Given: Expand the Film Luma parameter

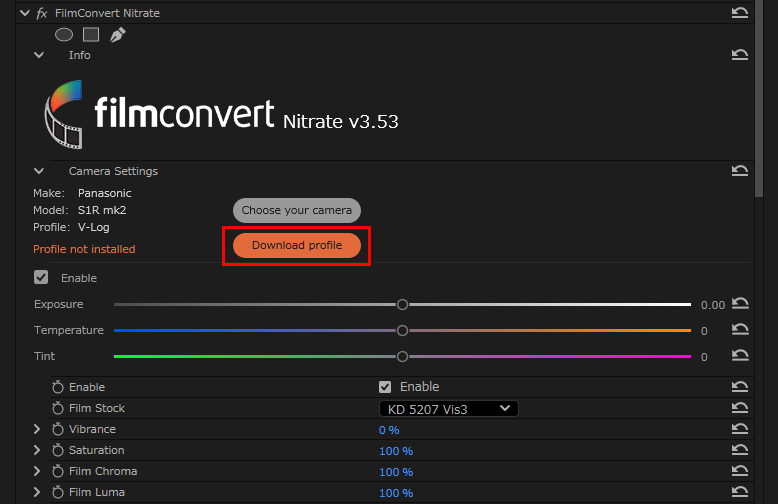Looking at the screenshot, I should [x=37, y=492].
